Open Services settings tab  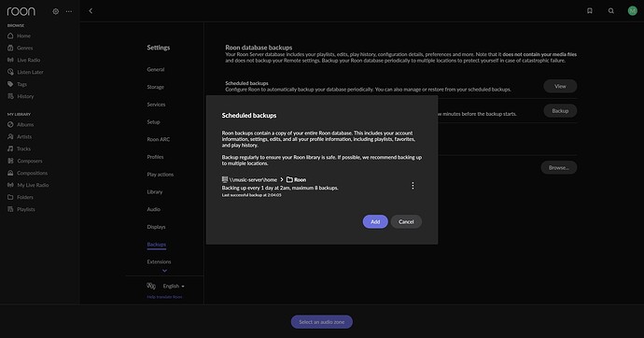[x=156, y=105]
